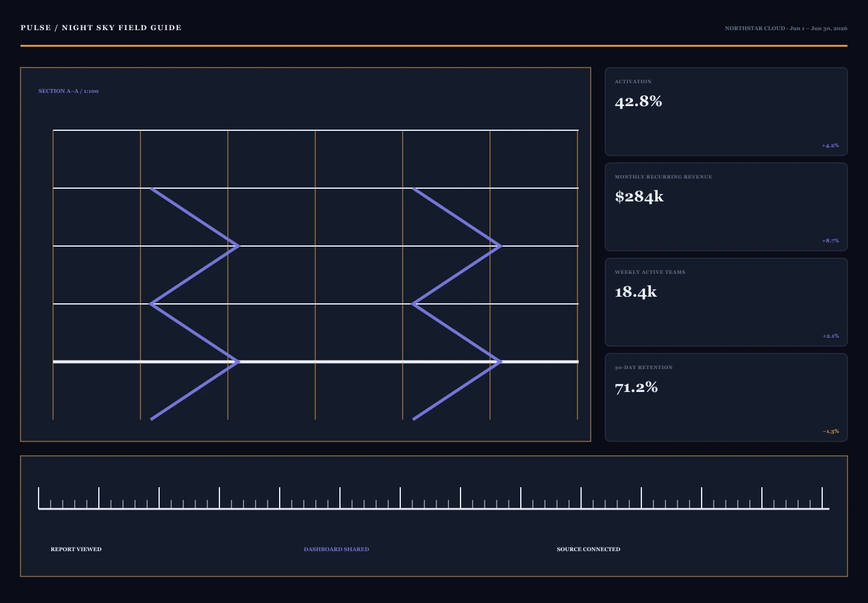Click the 71.2% retention value

point(636,387)
